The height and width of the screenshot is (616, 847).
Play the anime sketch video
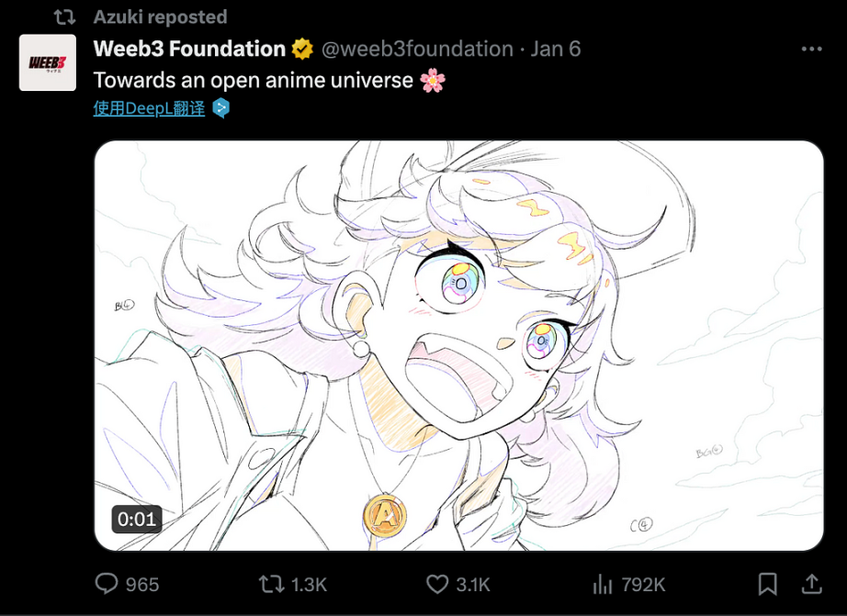tap(458, 345)
